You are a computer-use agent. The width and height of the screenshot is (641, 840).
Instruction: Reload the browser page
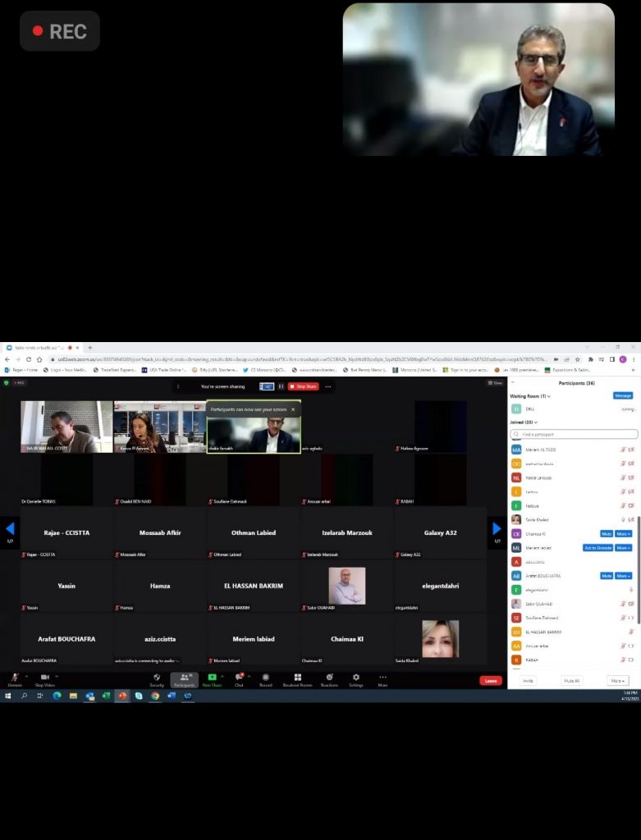coord(29,359)
